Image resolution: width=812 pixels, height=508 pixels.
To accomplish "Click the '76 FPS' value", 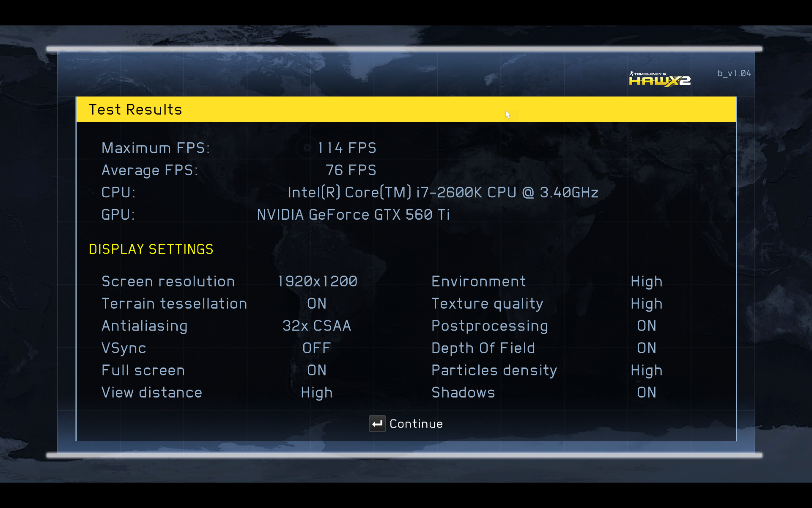I will coord(351,170).
